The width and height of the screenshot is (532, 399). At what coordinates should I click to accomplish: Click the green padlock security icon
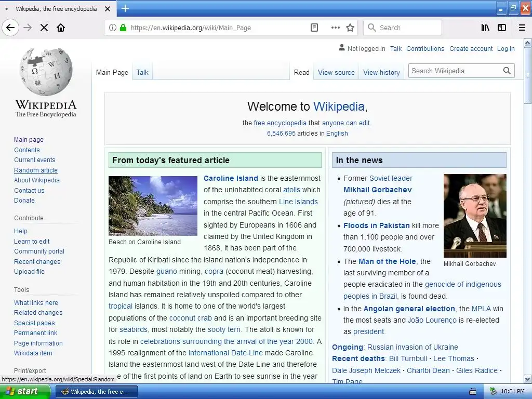pos(123,28)
